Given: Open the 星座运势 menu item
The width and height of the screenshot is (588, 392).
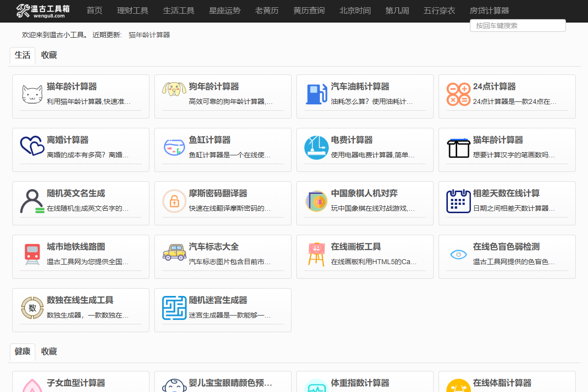Looking at the screenshot, I should pos(224,10).
